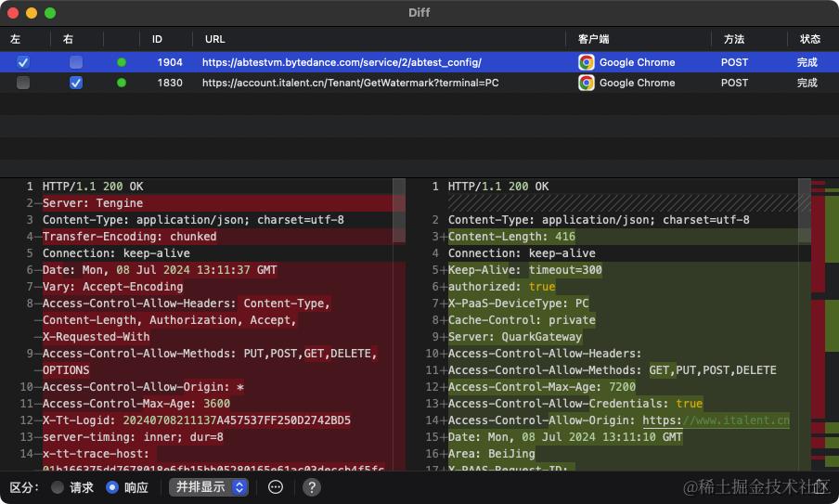Click the 右 column header
Screen dimensions: 839x504
(68, 39)
